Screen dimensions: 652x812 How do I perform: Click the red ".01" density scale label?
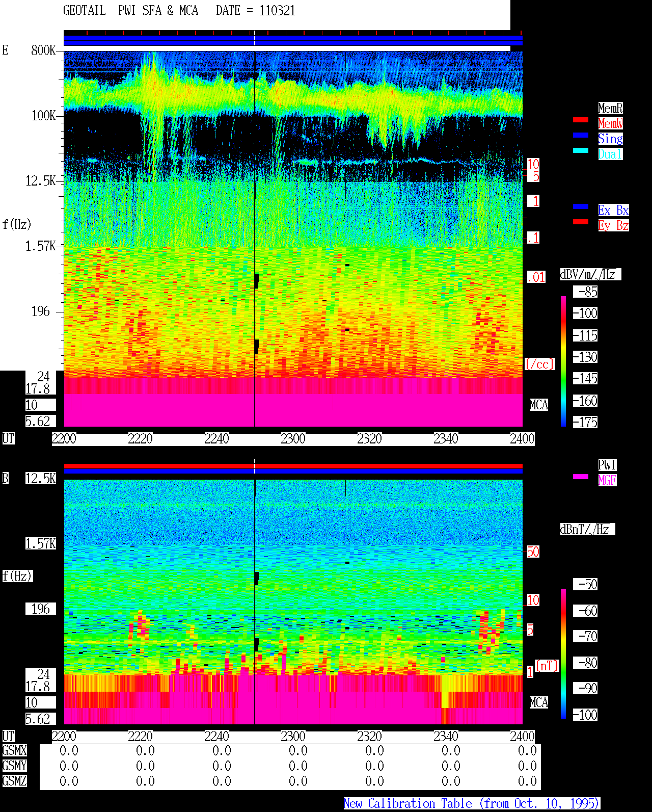536,277
